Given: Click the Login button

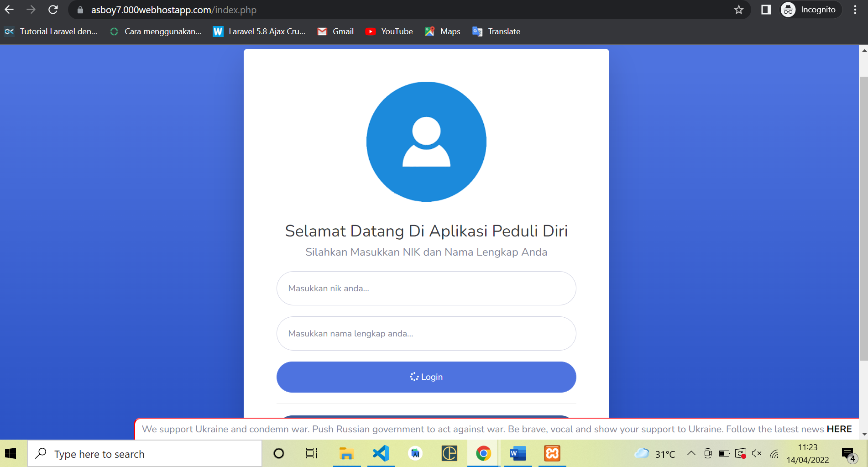Looking at the screenshot, I should click(426, 377).
